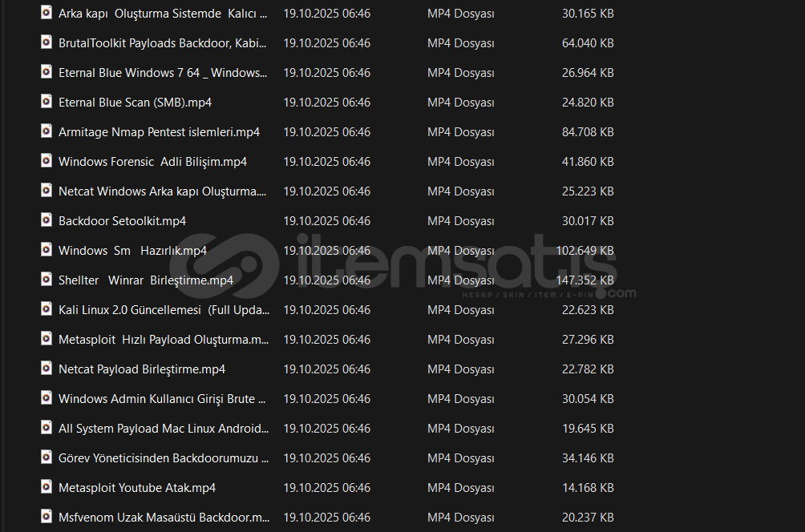Click the 64.040 KB size value
Viewport: 805px width, 532px height.
(x=588, y=43)
